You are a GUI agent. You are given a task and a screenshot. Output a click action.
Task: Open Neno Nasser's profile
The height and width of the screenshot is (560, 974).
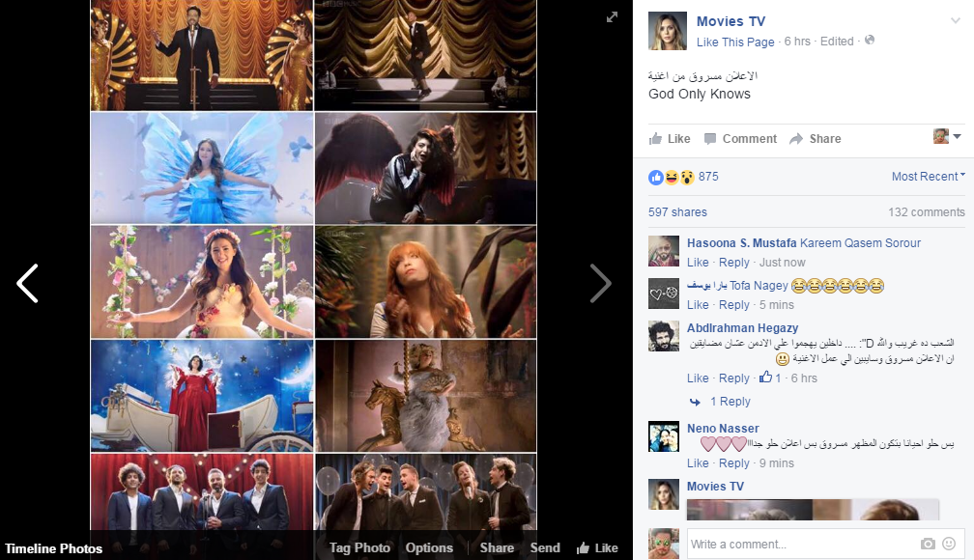tap(723, 429)
